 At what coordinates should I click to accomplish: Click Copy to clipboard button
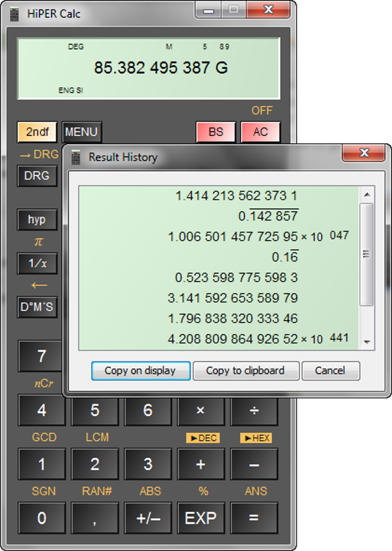pos(246,371)
